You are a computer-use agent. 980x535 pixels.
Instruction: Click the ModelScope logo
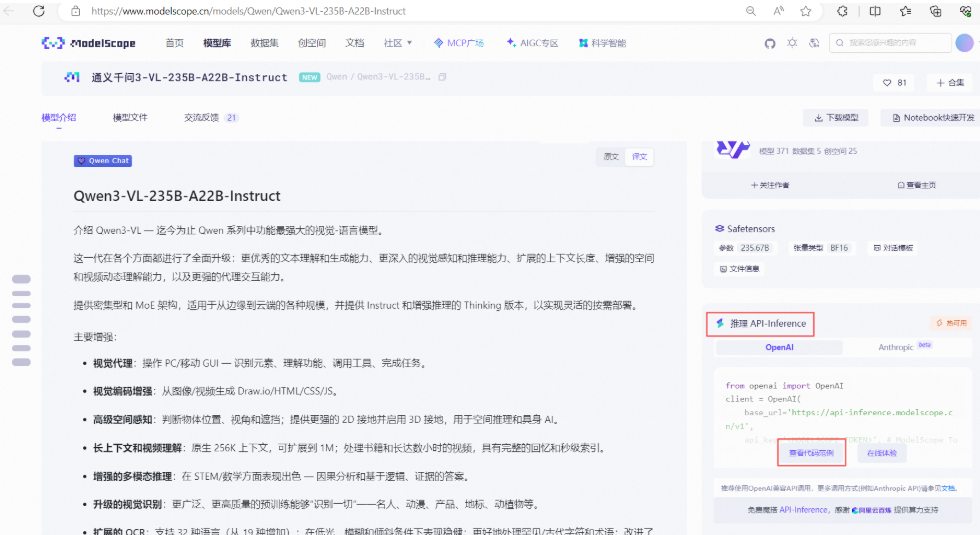(88, 43)
